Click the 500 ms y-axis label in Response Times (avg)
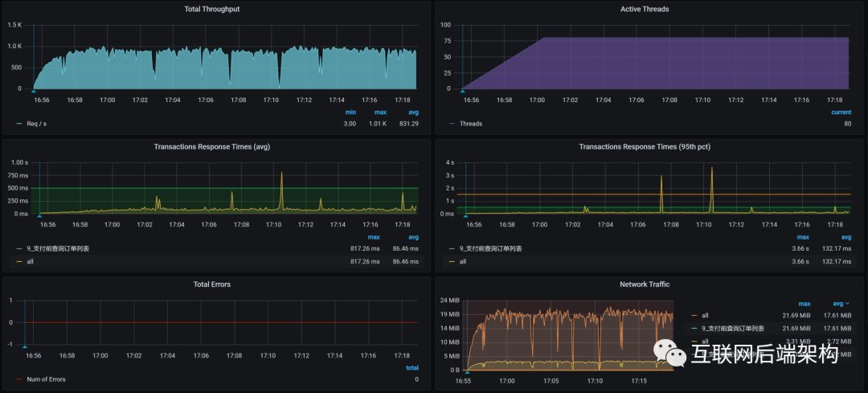This screenshot has width=868, height=393. pos(18,188)
